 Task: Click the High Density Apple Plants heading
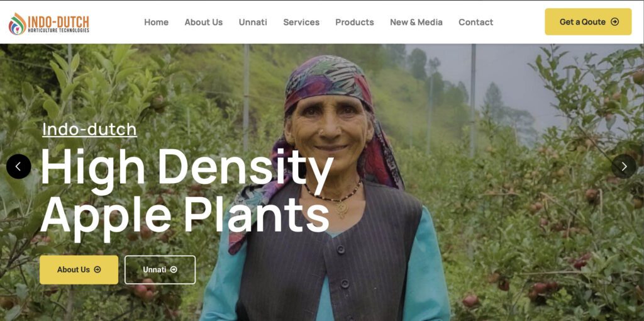[187, 191]
